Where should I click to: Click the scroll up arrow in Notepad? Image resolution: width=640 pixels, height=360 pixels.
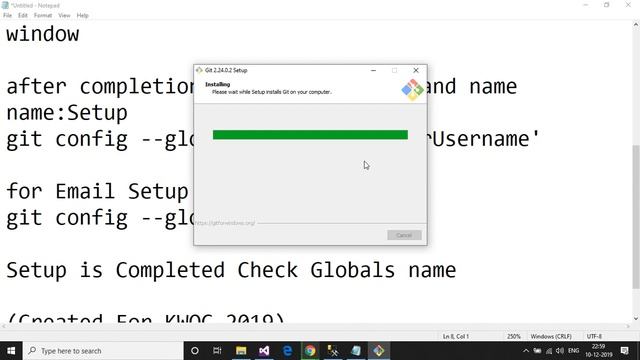(636, 25)
